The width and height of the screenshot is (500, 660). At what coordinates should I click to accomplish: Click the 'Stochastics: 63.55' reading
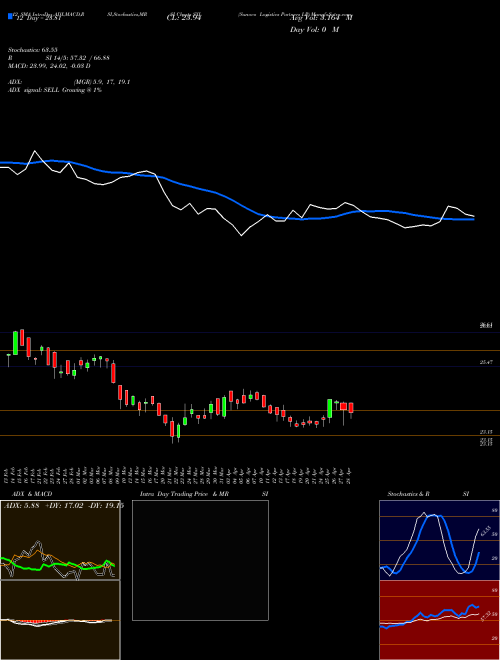tap(32, 50)
